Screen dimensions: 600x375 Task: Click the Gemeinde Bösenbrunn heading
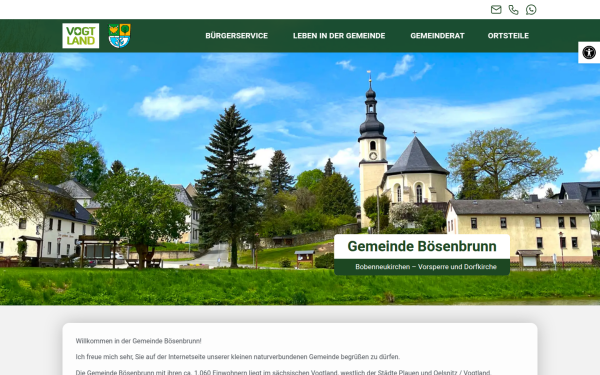(x=422, y=246)
